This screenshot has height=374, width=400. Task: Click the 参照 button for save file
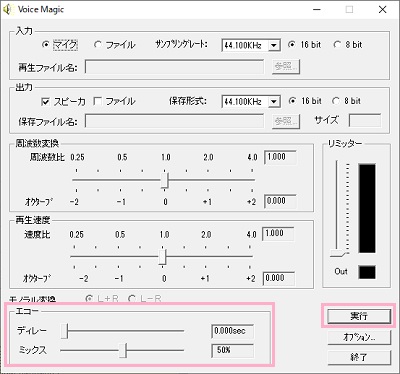pyautogui.click(x=286, y=121)
